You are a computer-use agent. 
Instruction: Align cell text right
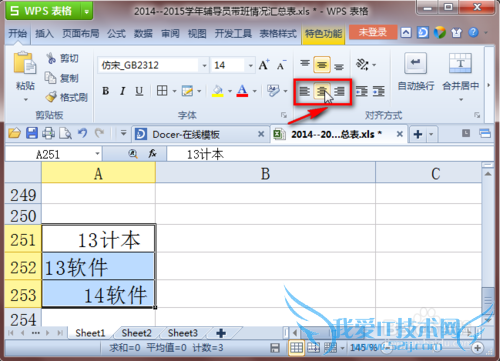pos(339,91)
